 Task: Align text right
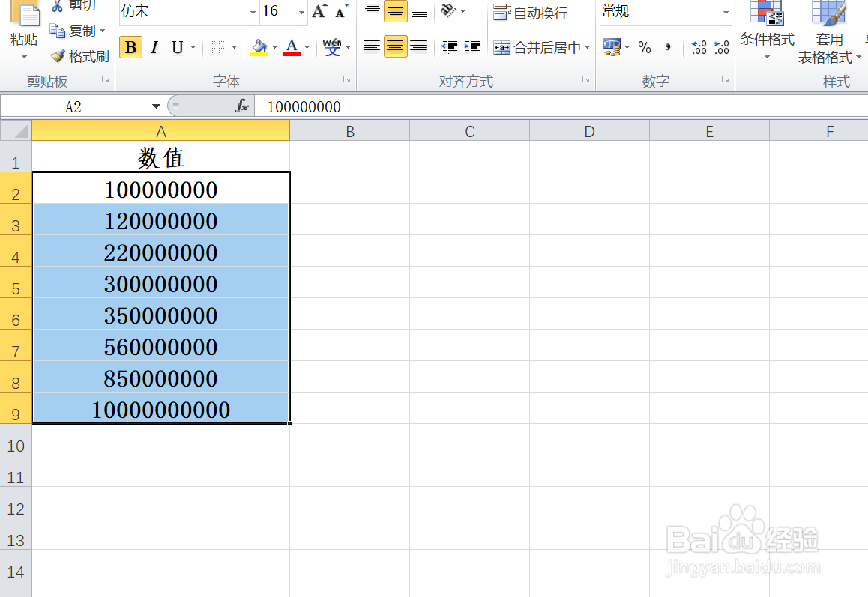(x=419, y=48)
